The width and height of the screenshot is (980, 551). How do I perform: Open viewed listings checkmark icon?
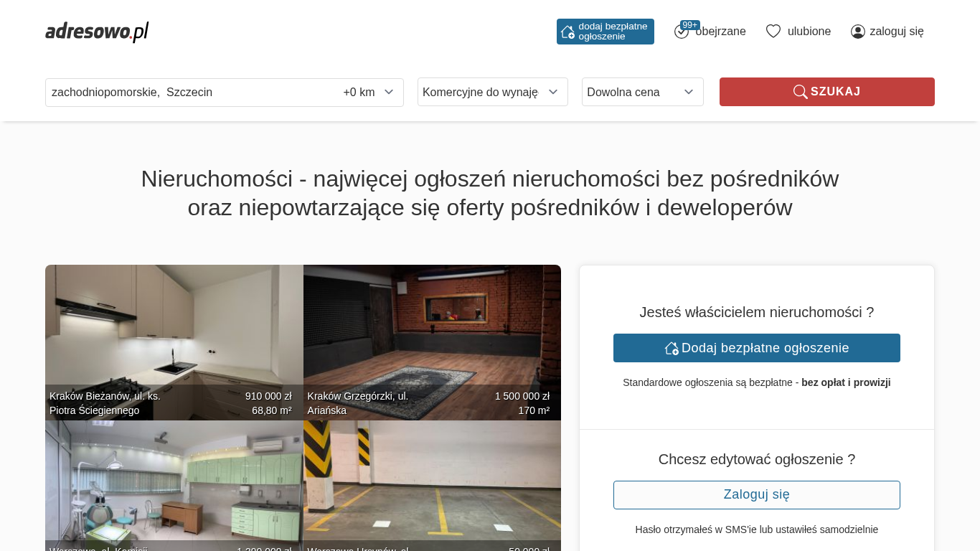click(681, 32)
